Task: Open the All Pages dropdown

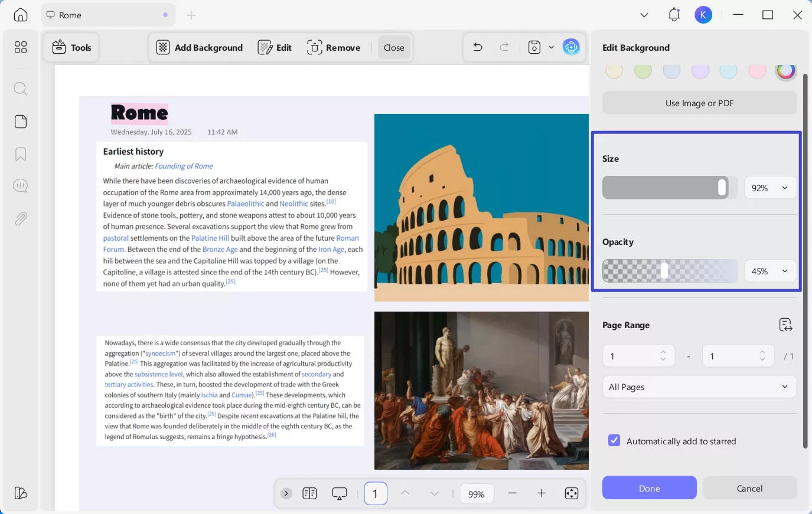Action: (x=699, y=387)
